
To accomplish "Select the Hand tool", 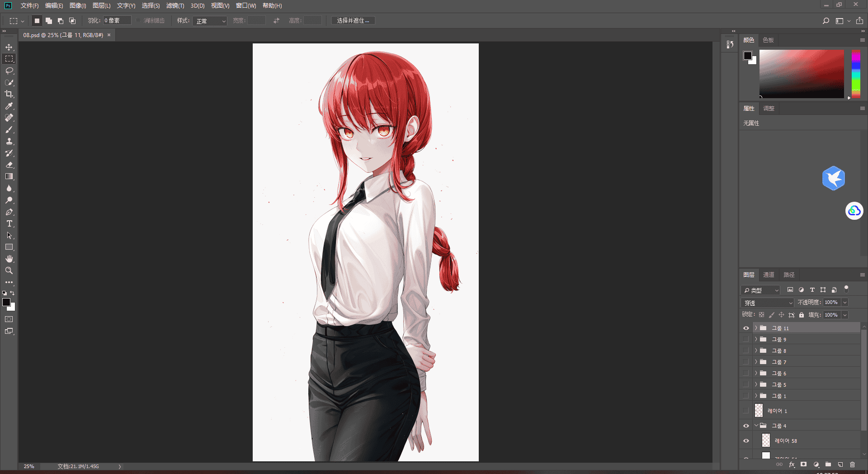I will point(9,259).
